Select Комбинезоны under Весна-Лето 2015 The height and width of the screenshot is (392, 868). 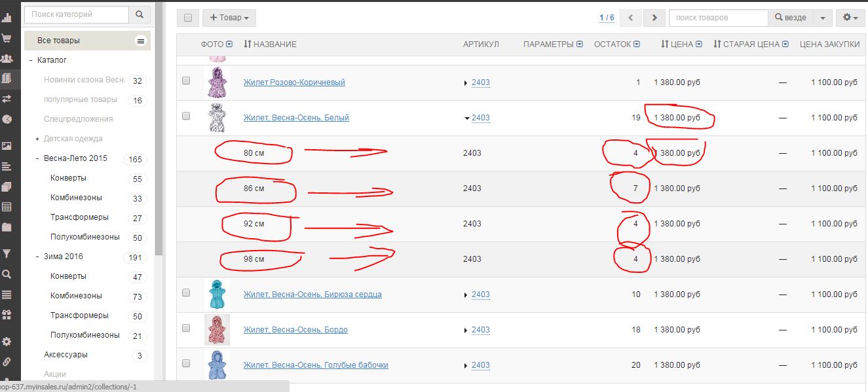point(76,198)
